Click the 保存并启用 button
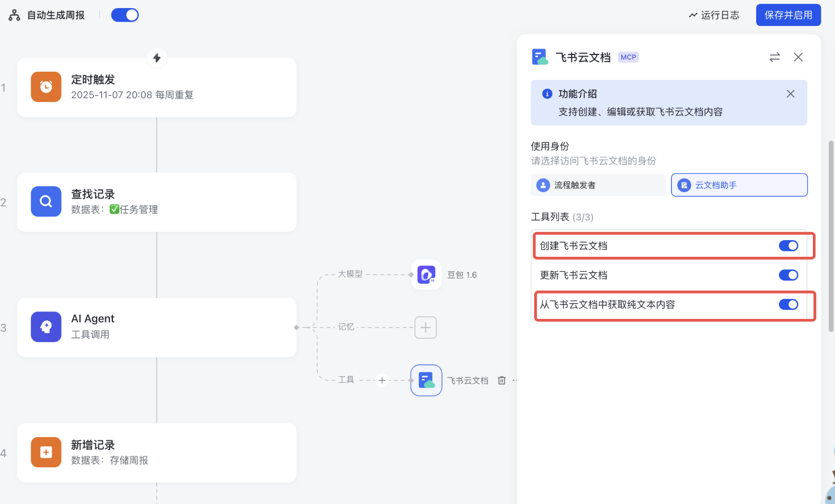The height and width of the screenshot is (504, 835). pyautogui.click(x=788, y=15)
